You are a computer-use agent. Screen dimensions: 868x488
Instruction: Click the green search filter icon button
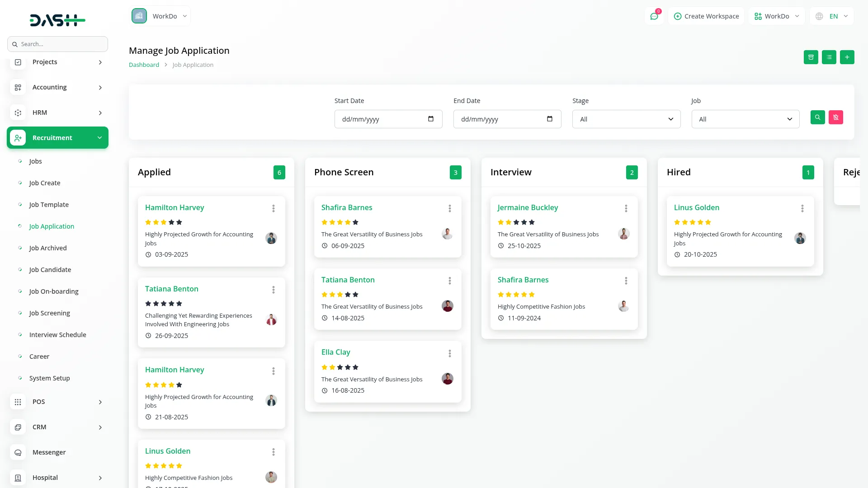click(817, 117)
